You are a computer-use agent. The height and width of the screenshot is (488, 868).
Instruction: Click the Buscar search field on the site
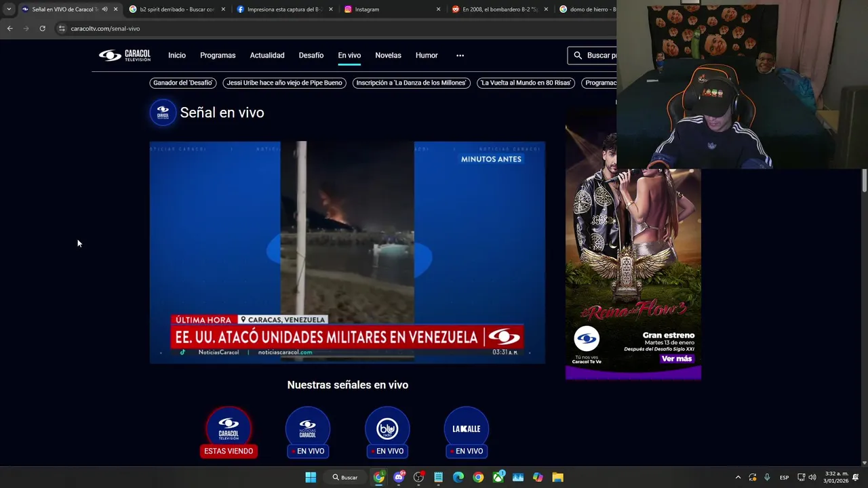coord(593,56)
